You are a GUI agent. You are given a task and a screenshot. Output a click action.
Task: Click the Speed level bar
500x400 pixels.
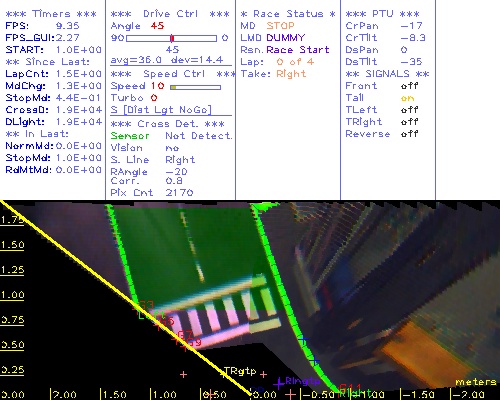(195, 87)
